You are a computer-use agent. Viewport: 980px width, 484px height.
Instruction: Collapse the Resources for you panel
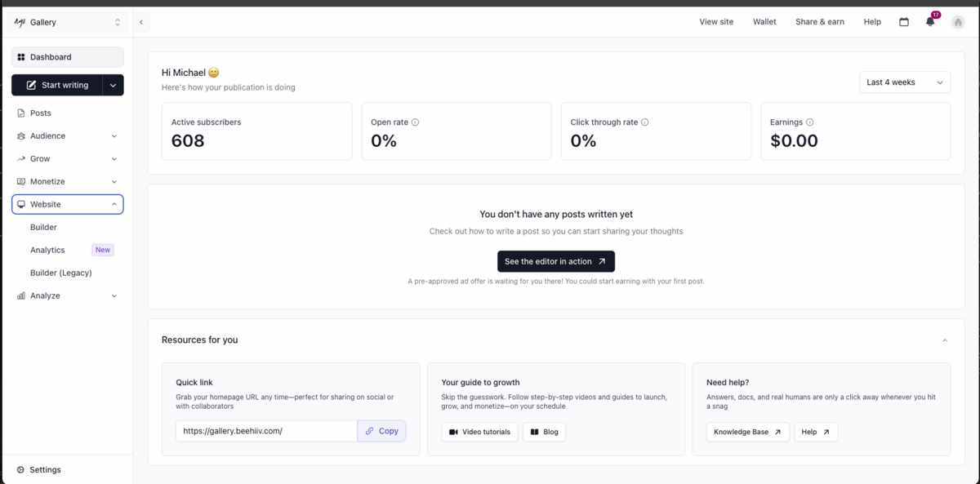coord(945,340)
